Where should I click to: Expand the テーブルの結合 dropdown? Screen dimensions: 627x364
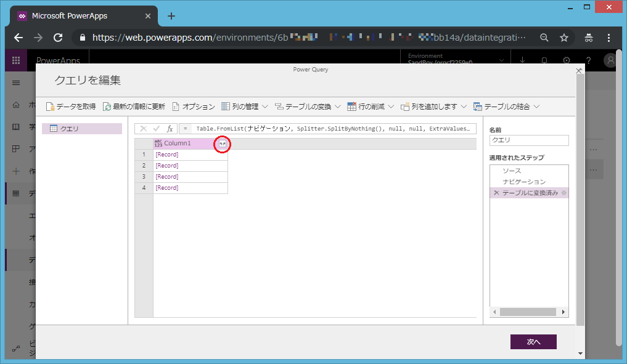point(506,107)
